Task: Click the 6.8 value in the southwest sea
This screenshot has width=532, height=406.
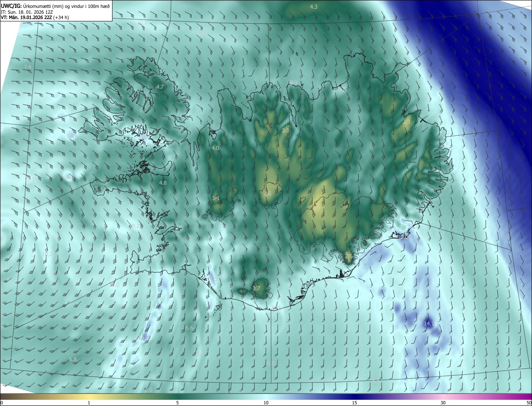Action: click(x=73, y=360)
